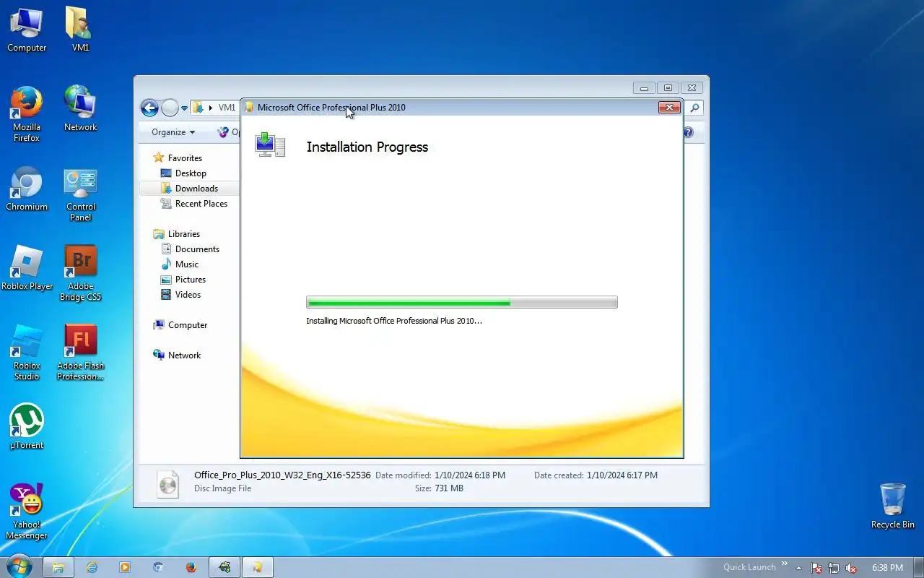
Task: Click the green creature taskbar program icon
Action: 225,567
